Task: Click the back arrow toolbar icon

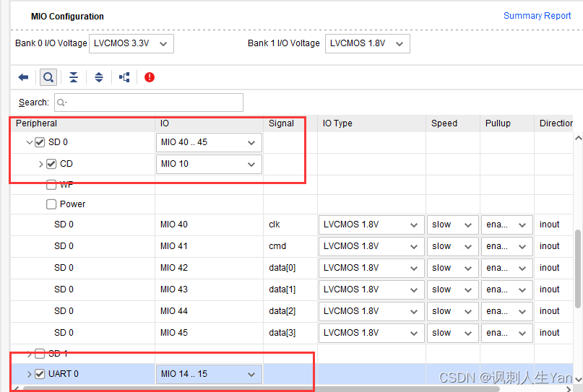Action: (x=23, y=77)
